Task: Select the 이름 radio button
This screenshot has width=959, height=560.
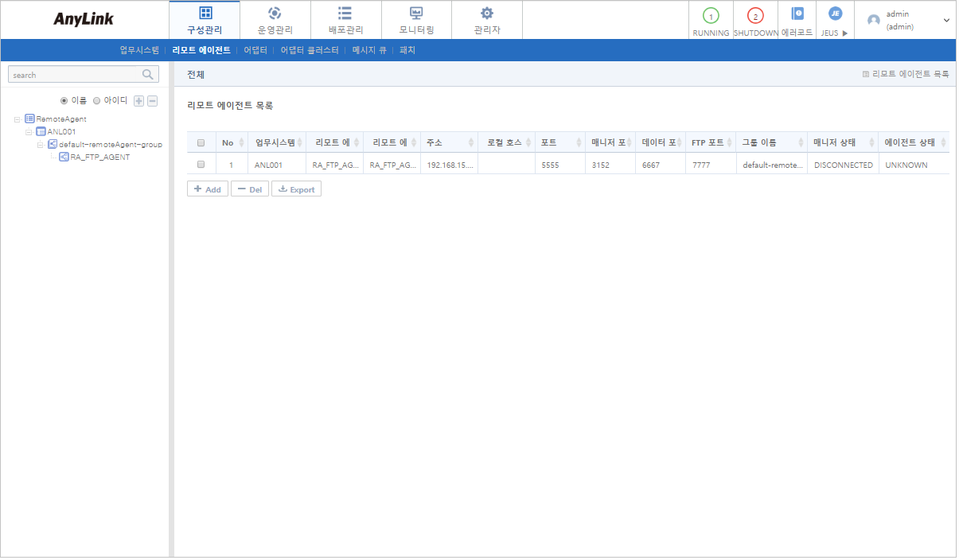Action: [64, 101]
